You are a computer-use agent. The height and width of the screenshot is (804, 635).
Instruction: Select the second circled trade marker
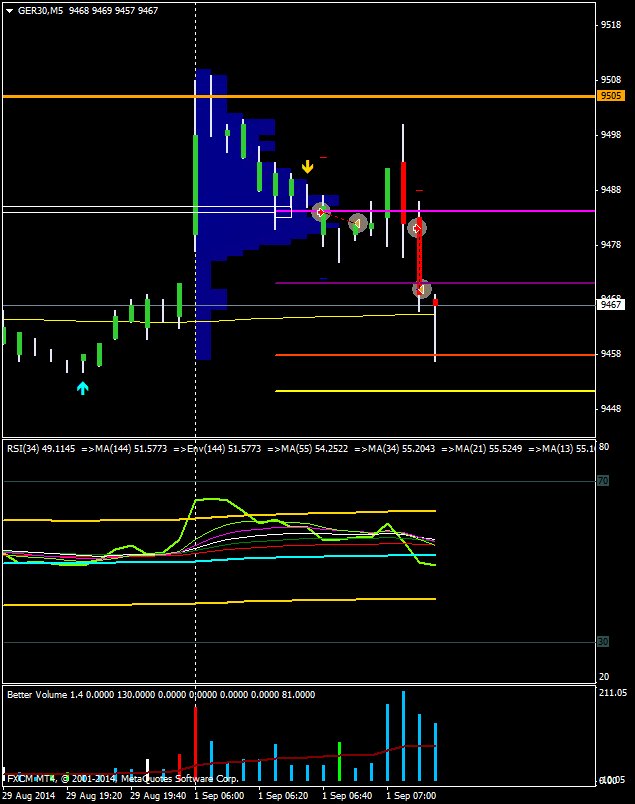358,224
